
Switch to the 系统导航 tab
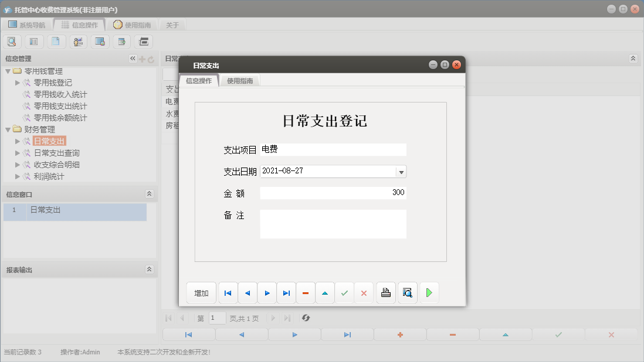[26, 25]
